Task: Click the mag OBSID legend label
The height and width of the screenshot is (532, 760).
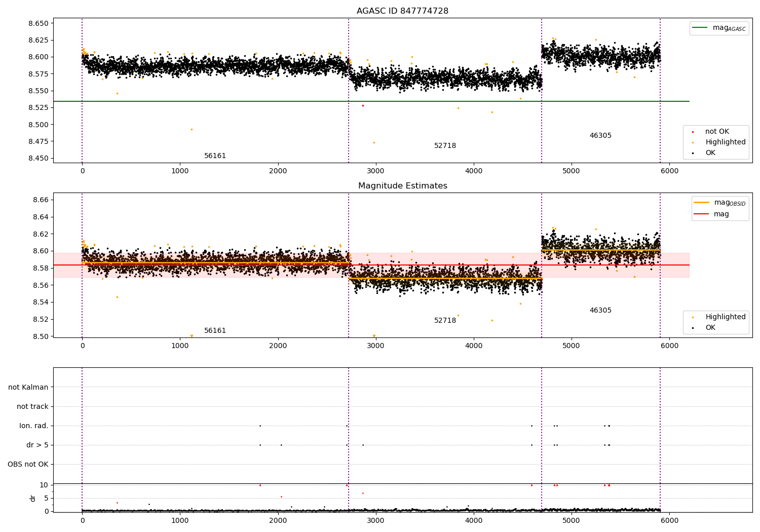Action: [730, 203]
